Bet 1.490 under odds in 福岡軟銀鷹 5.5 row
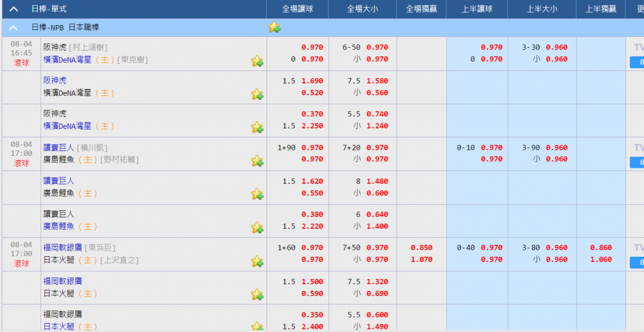The image size is (644, 332). (x=377, y=327)
